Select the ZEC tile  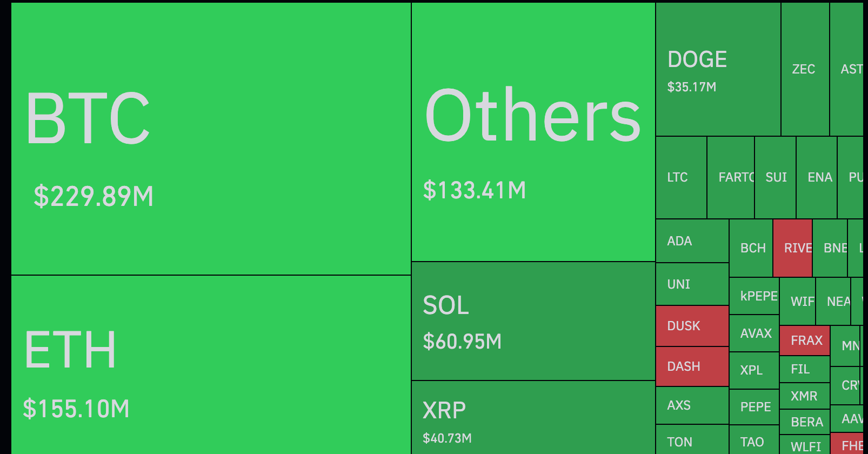click(x=805, y=69)
